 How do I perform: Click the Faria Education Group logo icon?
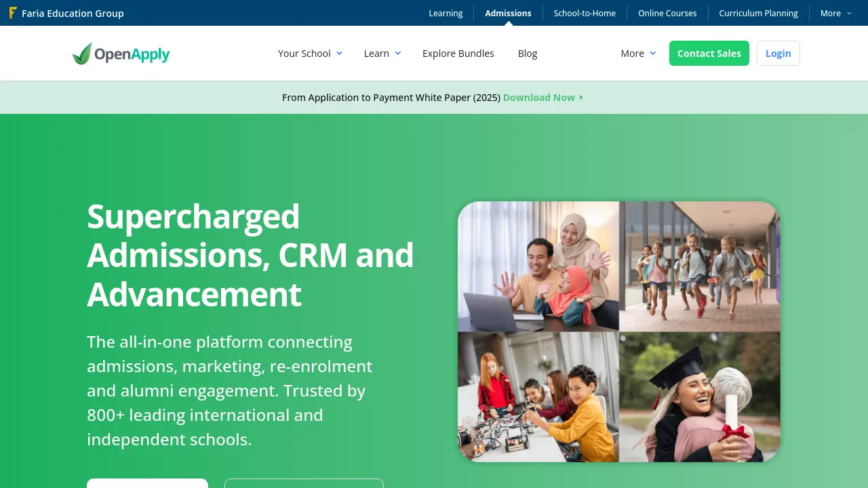tap(13, 13)
